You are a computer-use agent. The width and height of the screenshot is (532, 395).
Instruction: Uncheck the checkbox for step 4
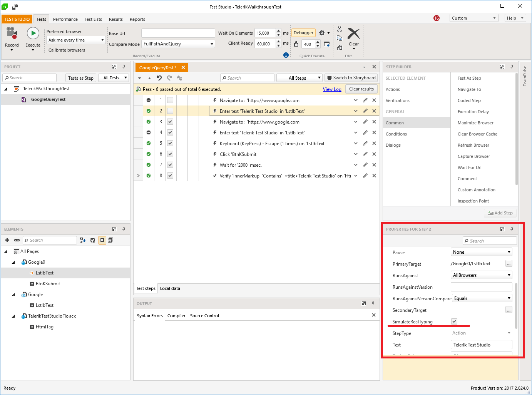[x=170, y=132]
